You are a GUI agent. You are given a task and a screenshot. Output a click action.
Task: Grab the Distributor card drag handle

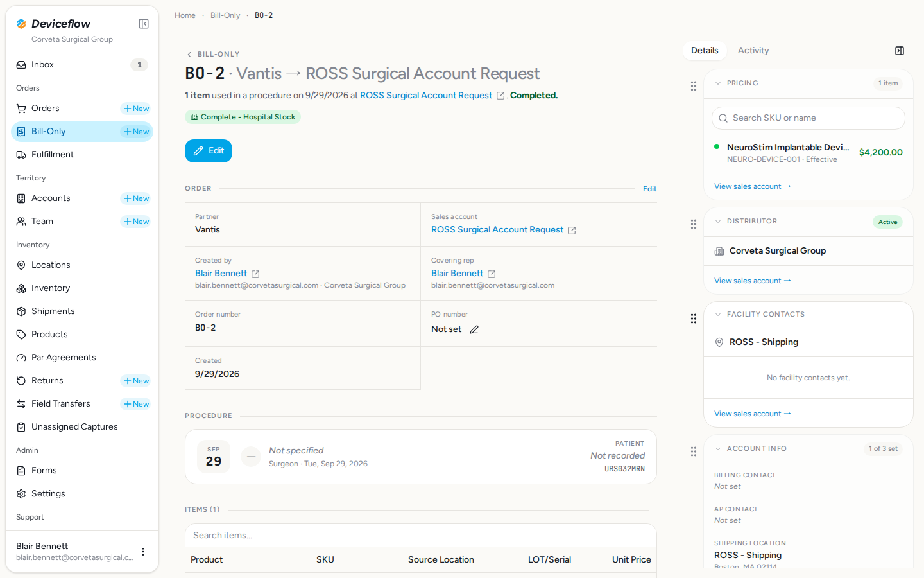pyautogui.click(x=694, y=224)
